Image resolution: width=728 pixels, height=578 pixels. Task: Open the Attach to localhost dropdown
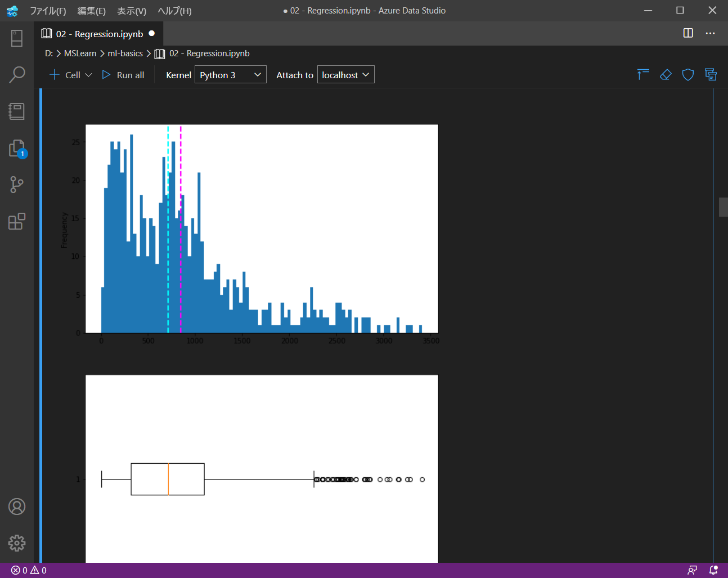click(345, 75)
